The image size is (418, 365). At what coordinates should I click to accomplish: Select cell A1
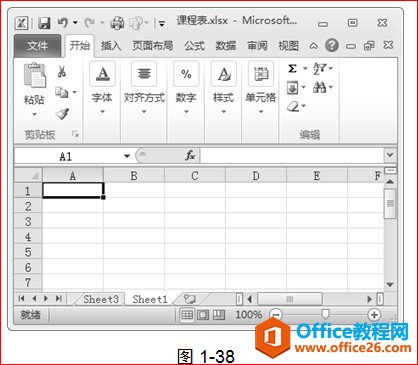tap(73, 190)
